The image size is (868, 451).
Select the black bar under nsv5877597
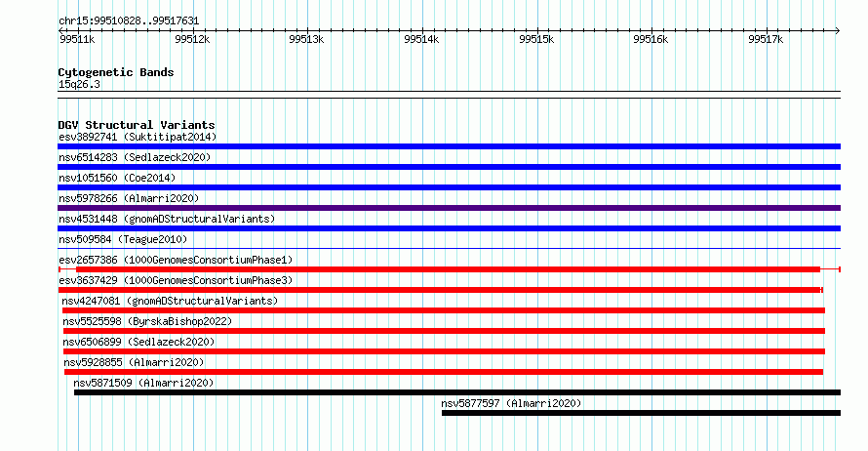tap(641, 413)
